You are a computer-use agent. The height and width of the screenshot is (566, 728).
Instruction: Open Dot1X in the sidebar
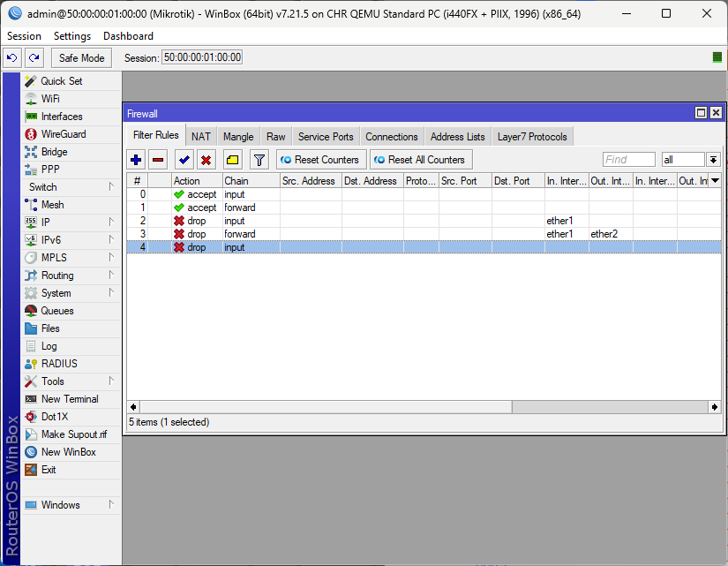click(x=71, y=417)
